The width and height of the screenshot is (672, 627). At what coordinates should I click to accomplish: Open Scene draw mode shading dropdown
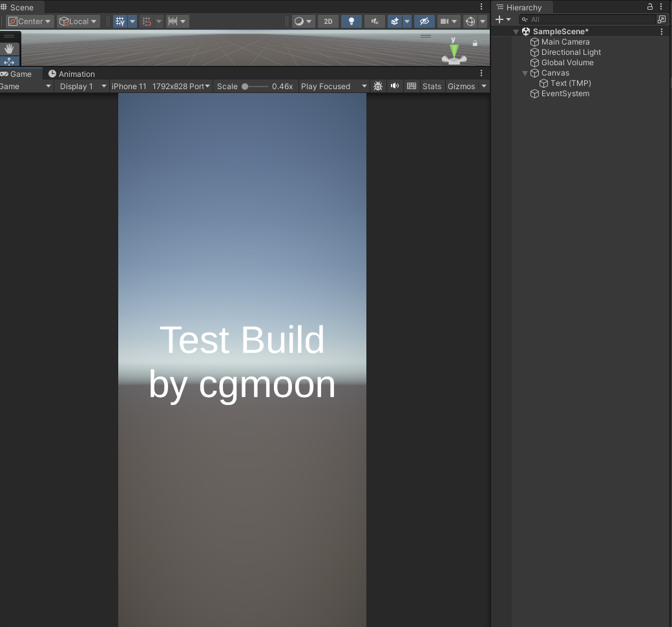303,21
